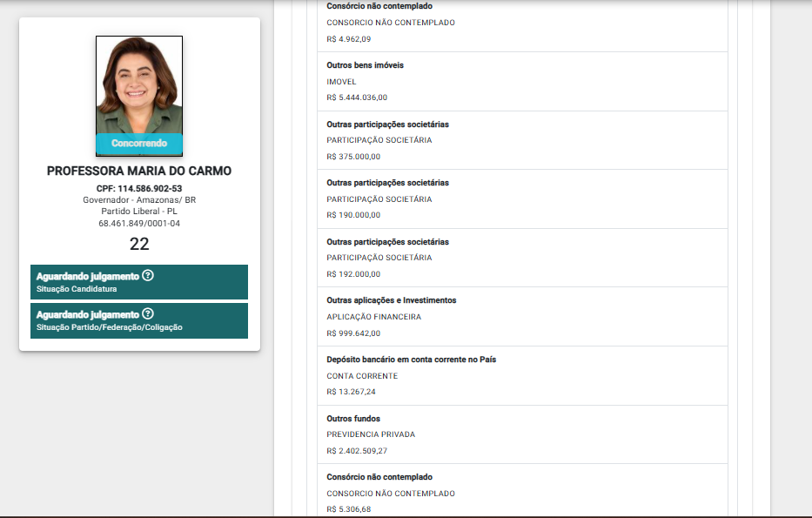Click value R$ 5.306,68
Image resolution: width=812 pixels, height=518 pixels.
348,509
